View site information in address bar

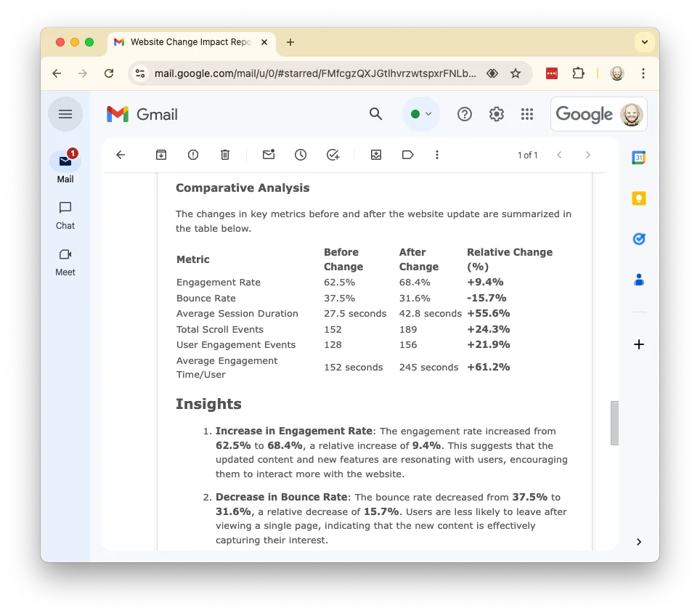140,73
